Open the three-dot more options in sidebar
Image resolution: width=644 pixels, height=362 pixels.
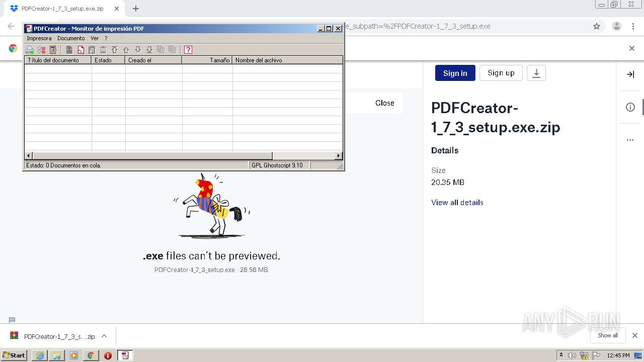point(630,140)
